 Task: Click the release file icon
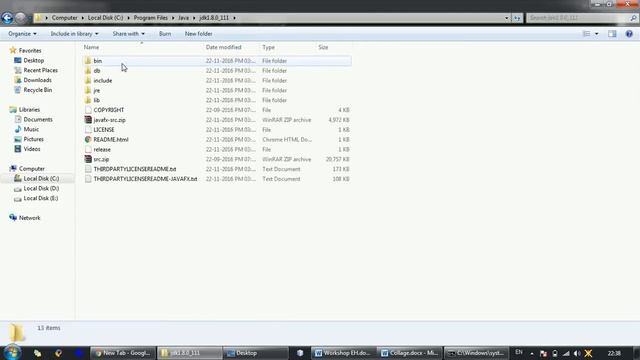tap(88, 149)
